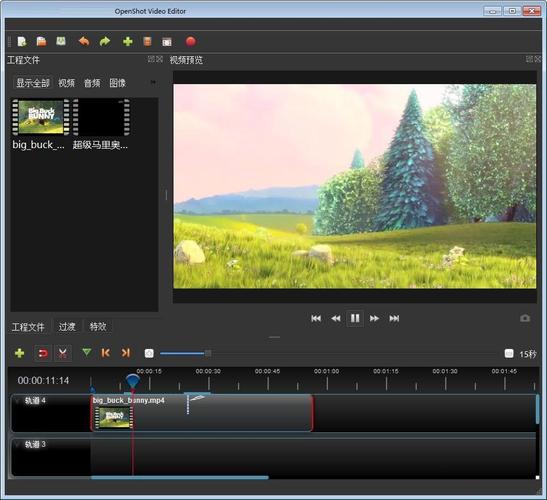
Task: Redo action with the green arrow
Action: coord(105,42)
